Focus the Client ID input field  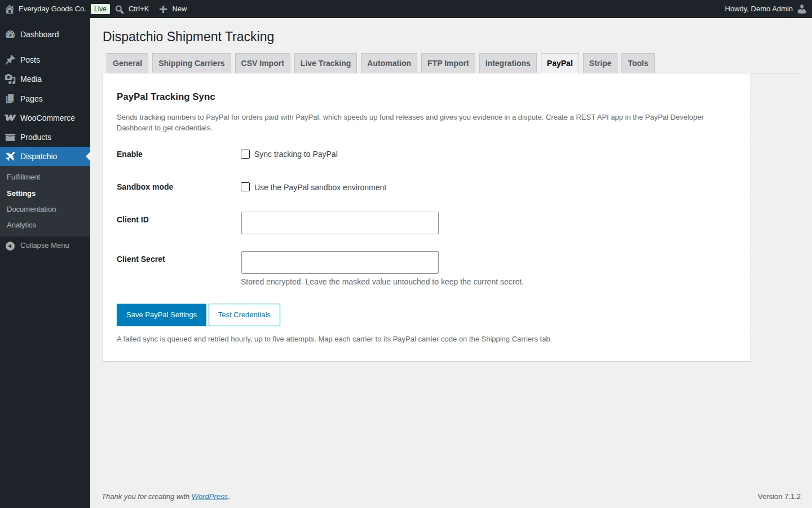(x=340, y=223)
